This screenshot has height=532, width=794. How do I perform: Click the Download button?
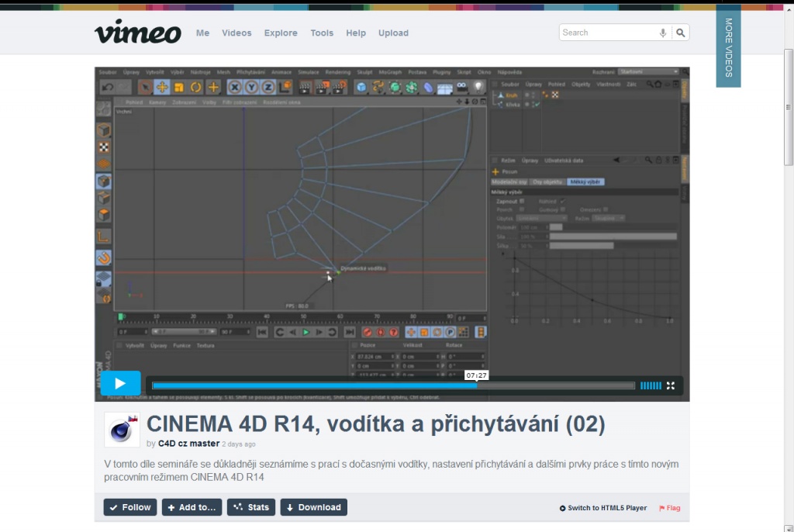pos(314,507)
